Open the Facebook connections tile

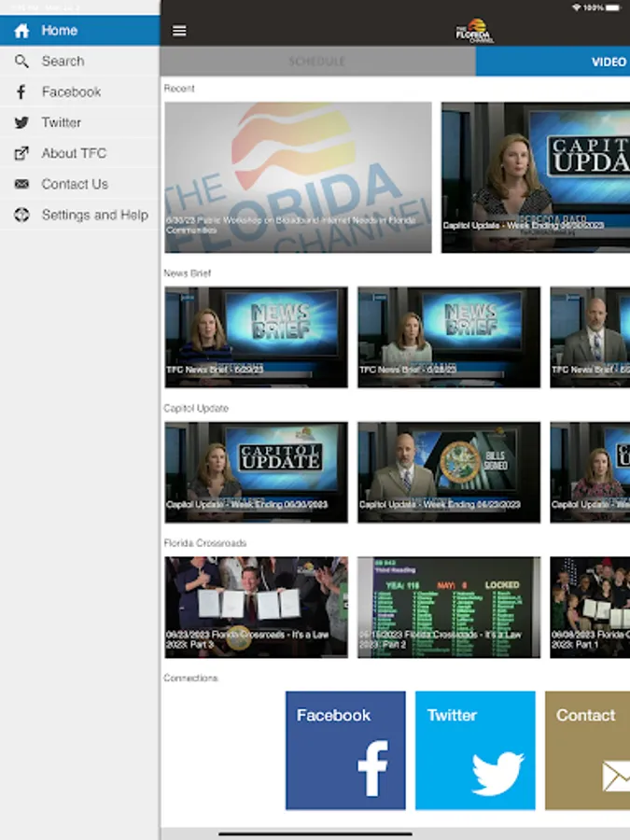coord(345,750)
